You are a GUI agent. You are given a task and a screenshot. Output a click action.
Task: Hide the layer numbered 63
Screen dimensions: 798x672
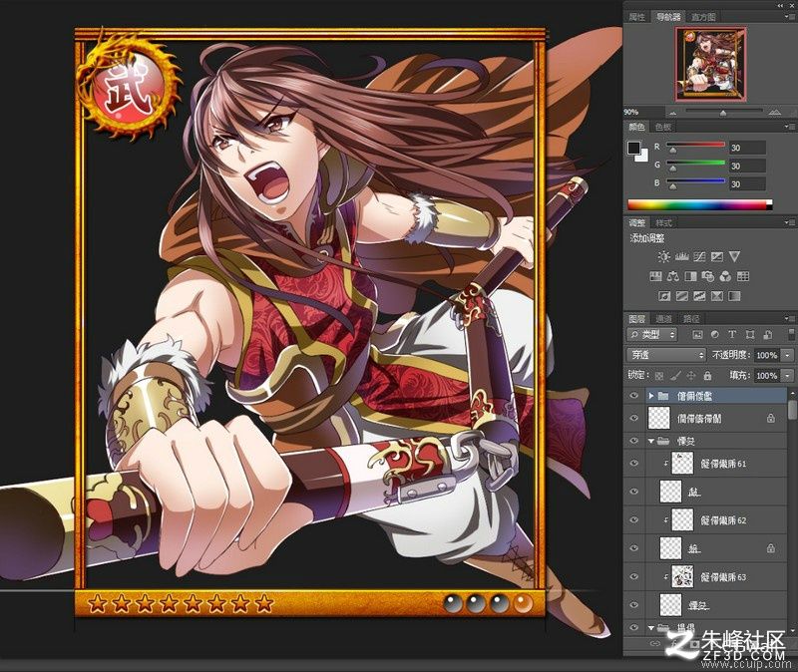click(633, 577)
